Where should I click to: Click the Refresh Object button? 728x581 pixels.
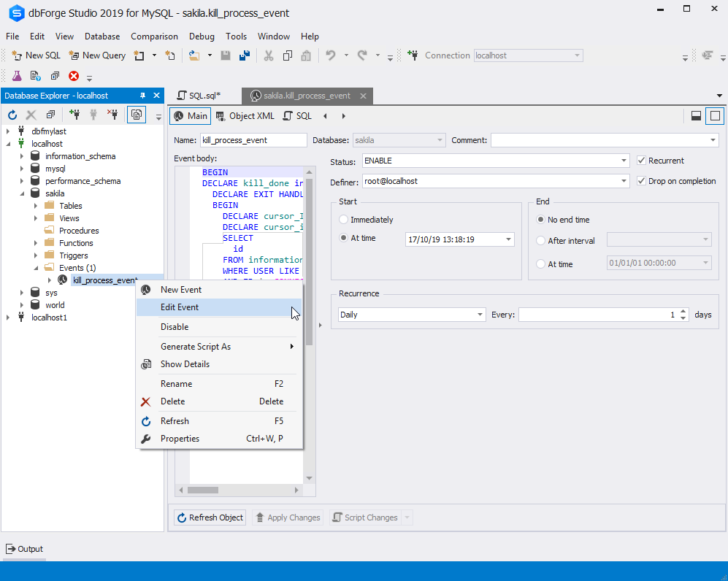point(210,517)
